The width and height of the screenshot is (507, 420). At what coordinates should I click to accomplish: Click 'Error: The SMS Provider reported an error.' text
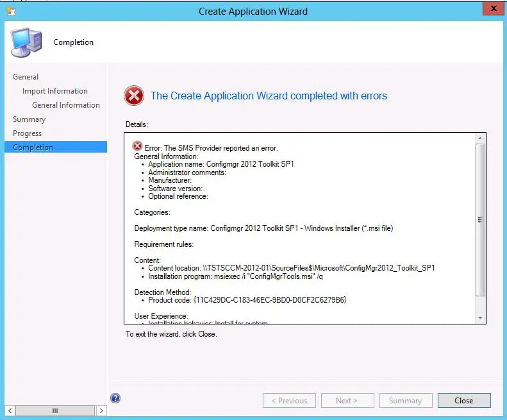tap(211, 148)
